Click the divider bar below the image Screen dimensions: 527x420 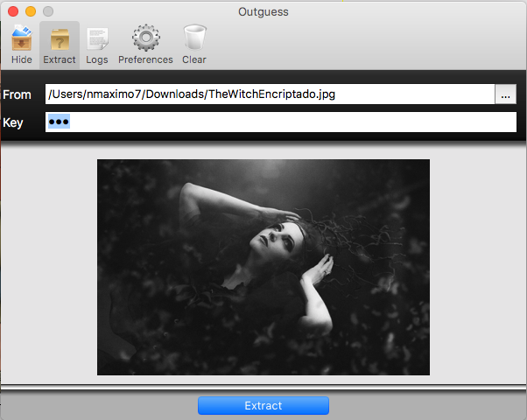263,385
